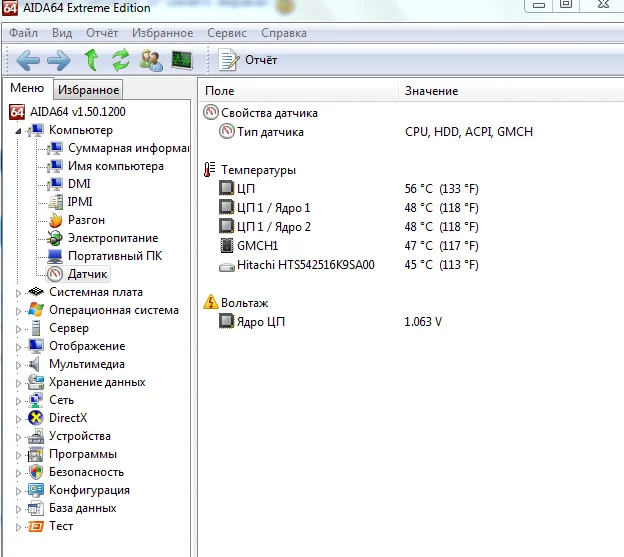Select the DMI tree item
This screenshot has height=557, width=624.
tap(79, 184)
